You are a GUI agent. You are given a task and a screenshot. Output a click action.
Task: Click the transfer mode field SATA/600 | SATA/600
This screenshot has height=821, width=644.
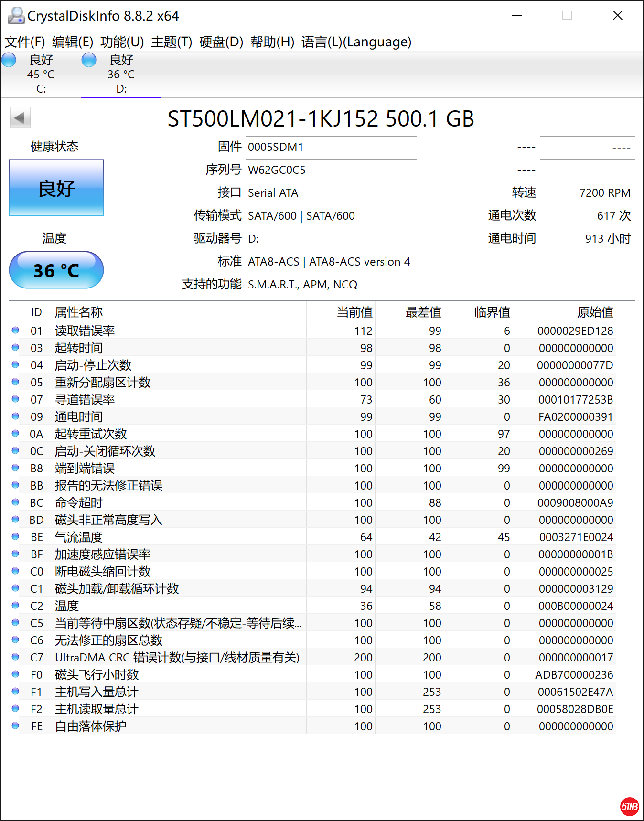pos(331,216)
